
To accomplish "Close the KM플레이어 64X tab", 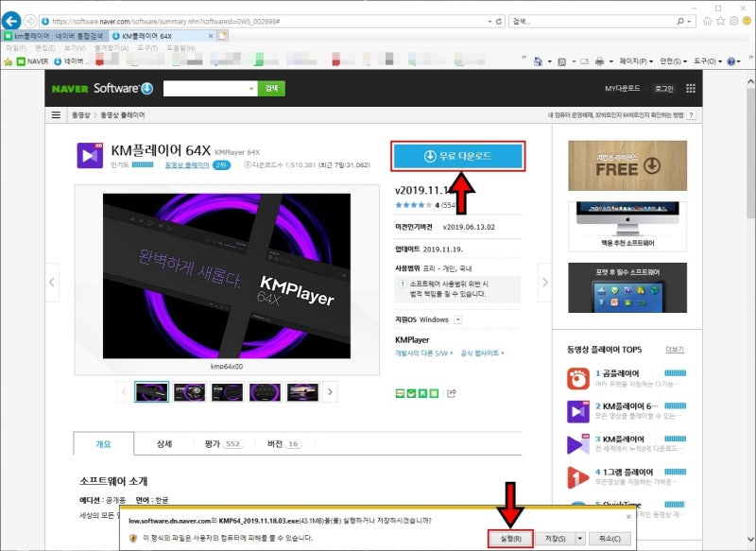I will click(211, 36).
